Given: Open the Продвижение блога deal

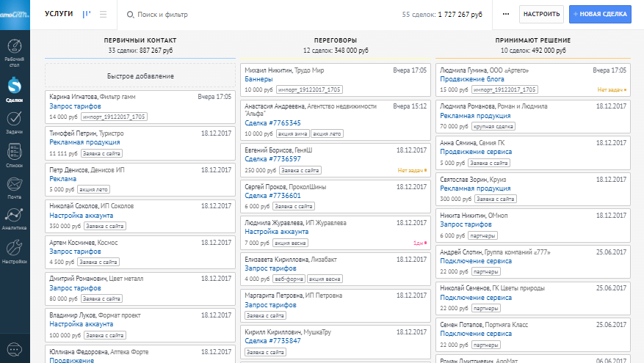Looking at the screenshot, I should click(x=466, y=79).
